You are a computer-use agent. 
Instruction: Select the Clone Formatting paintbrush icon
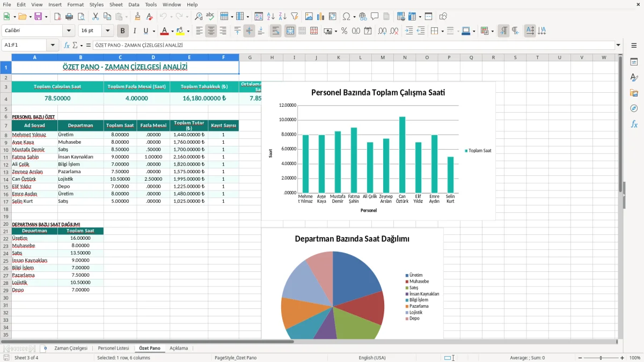pos(138,17)
